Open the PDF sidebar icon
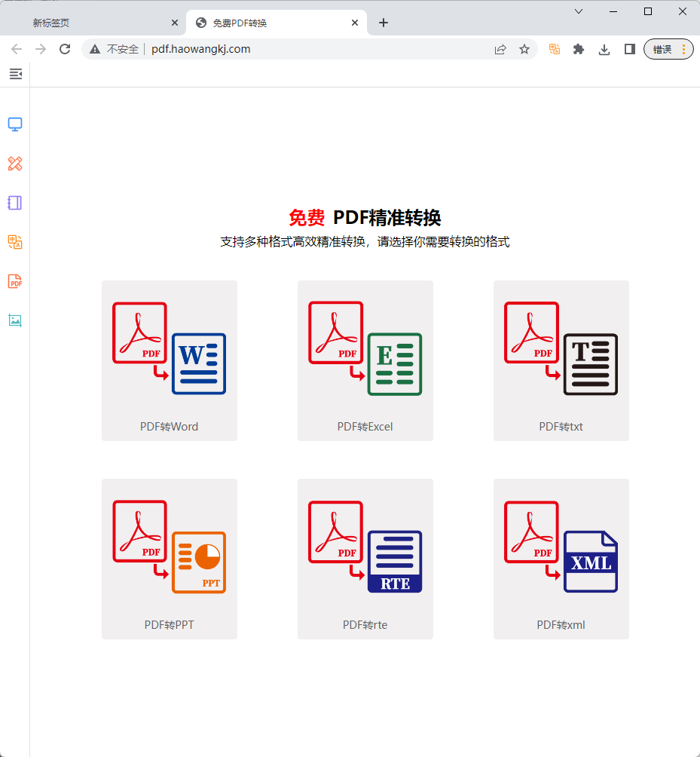Screen dimensions: 700x757 [x=15, y=281]
